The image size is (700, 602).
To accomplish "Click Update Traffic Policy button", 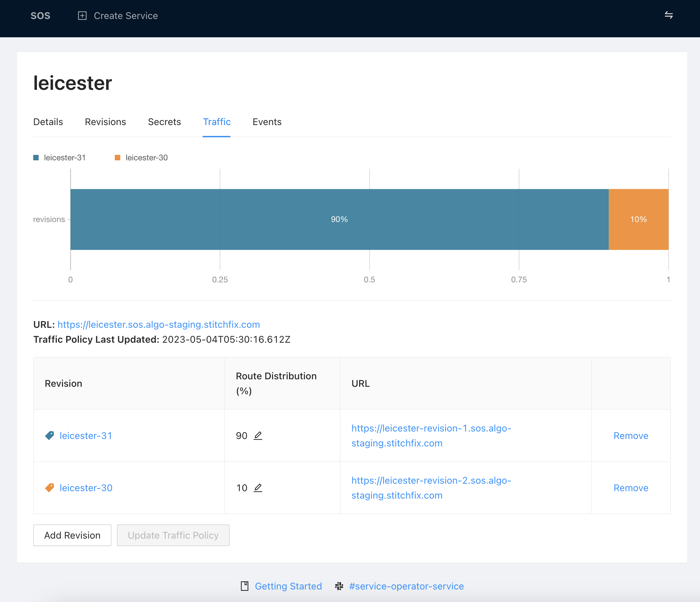I will pyautogui.click(x=173, y=535).
